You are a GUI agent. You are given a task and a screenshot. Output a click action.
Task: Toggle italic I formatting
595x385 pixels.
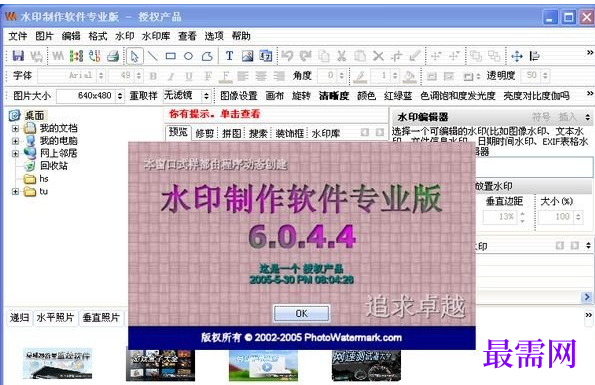coord(171,76)
